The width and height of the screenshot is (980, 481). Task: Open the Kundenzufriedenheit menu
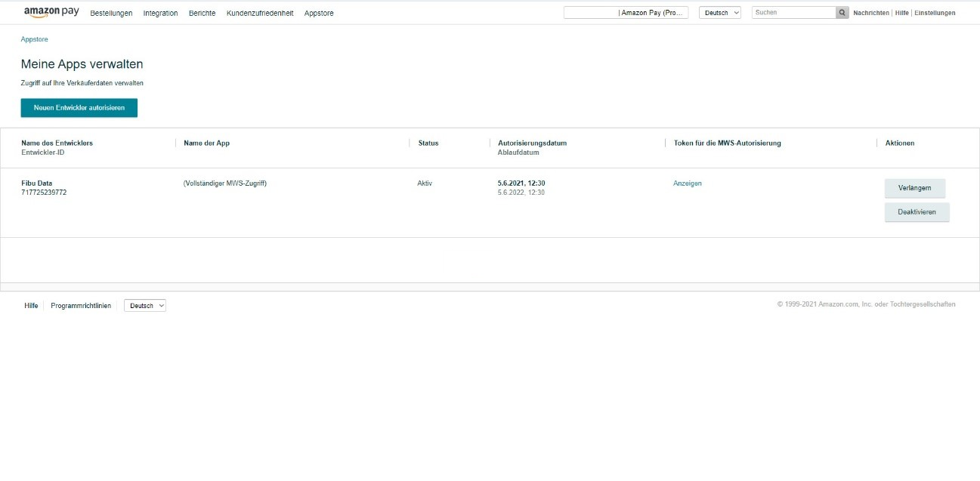tap(260, 14)
